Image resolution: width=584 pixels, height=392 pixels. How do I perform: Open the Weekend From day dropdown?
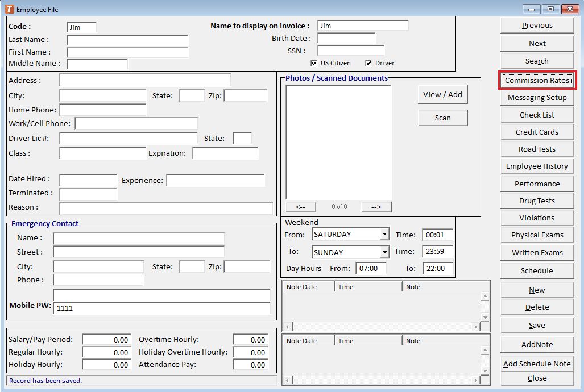(384, 234)
